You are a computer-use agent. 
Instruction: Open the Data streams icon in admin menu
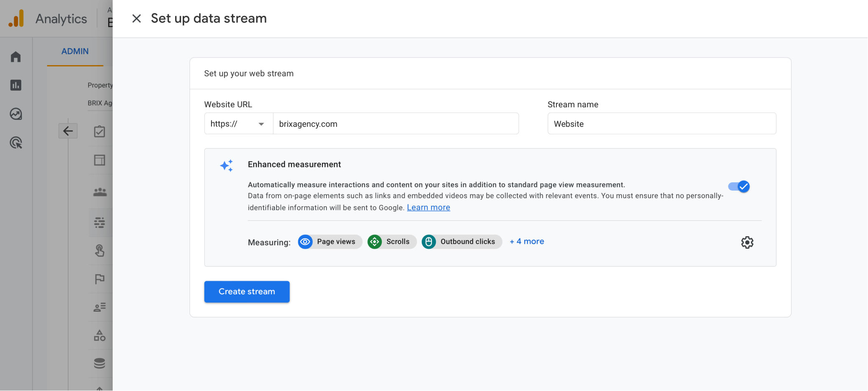(99, 222)
